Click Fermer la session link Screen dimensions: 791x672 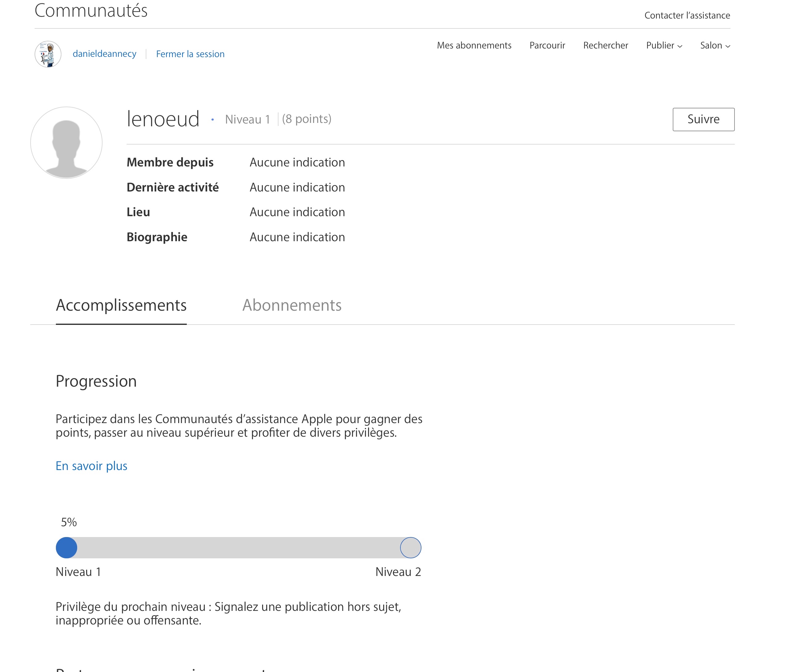pyautogui.click(x=190, y=54)
